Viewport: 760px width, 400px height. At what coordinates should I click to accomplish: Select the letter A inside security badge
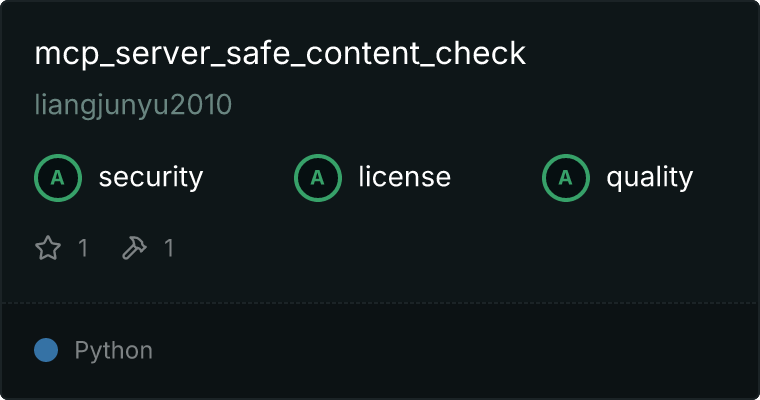point(58,178)
